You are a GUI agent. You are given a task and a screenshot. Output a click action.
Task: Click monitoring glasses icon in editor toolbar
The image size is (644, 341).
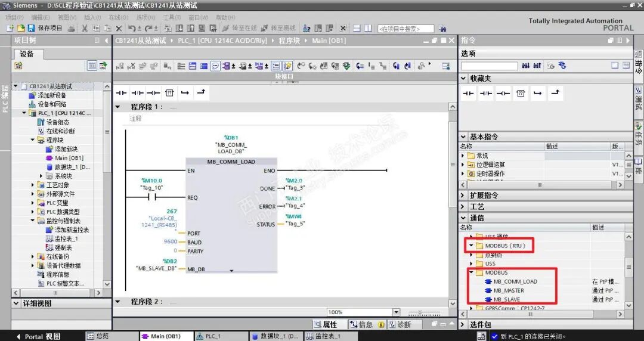pos(421,66)
